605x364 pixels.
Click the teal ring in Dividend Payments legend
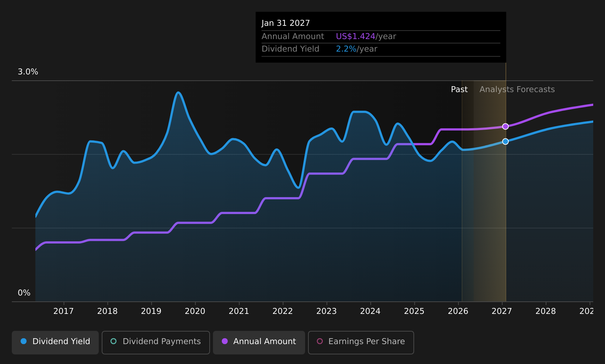pos(113,341)
